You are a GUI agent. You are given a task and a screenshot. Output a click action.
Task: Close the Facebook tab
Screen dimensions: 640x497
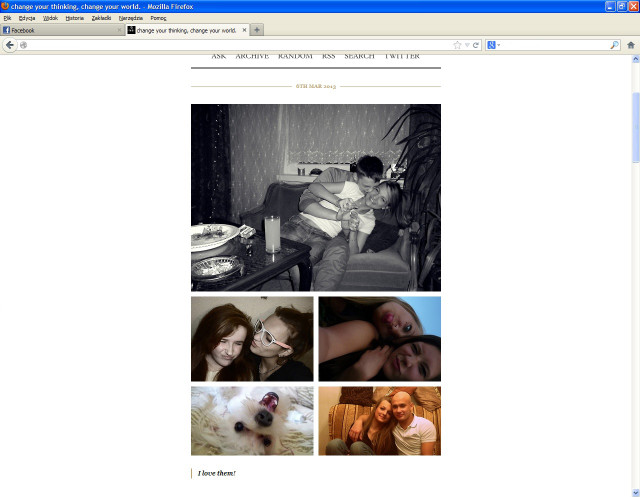[x=119, y=30]
